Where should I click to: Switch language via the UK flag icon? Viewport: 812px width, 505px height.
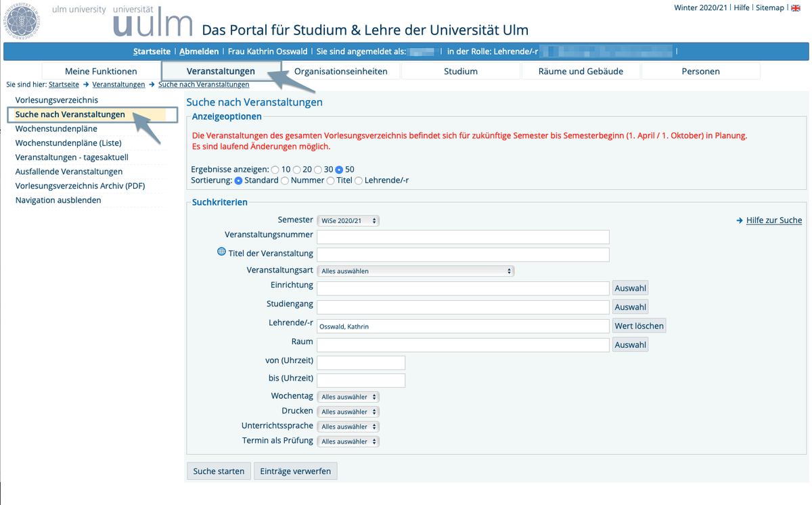[796, 8]
